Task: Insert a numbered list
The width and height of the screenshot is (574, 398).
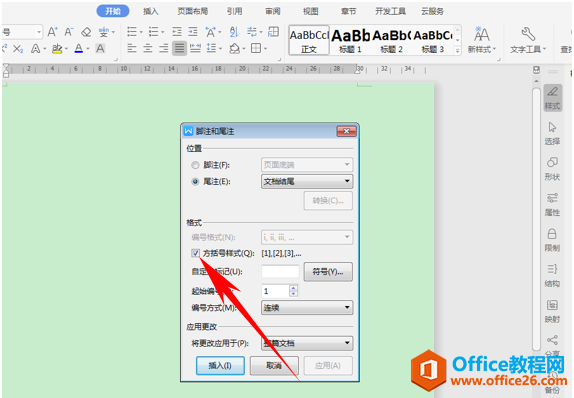Action: coord(153,32)
